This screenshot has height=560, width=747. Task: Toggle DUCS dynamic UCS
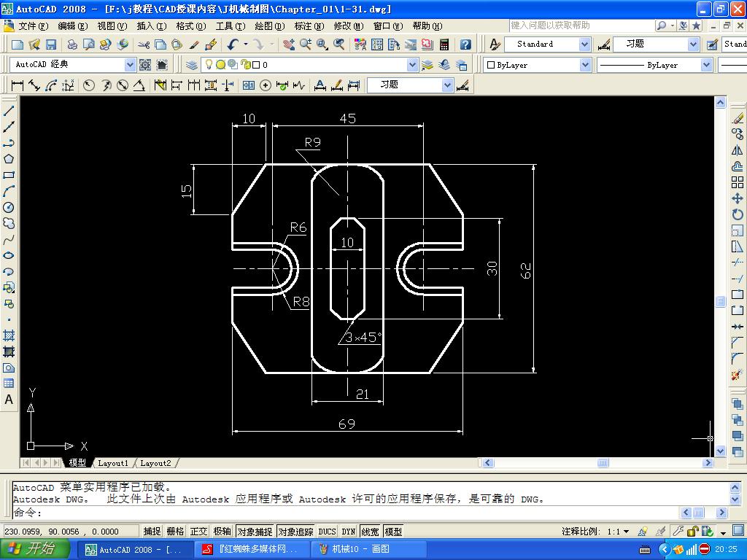328,532
